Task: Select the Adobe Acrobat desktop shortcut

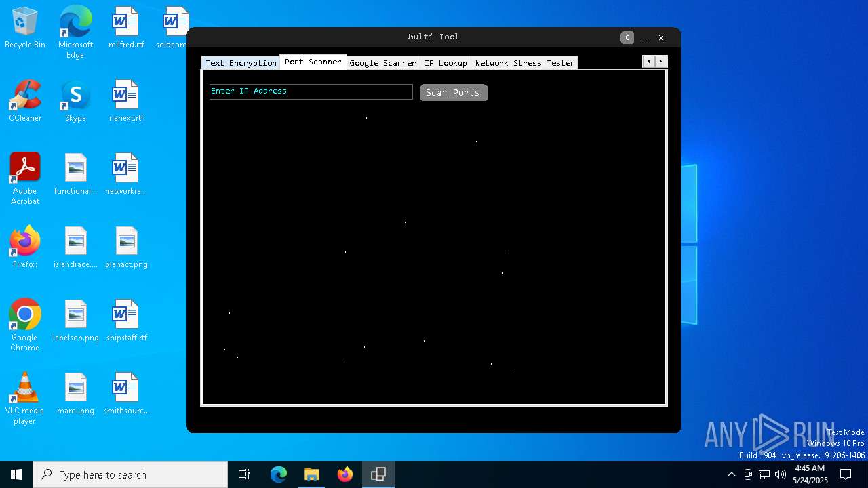Action: click(x=25, y=179)
